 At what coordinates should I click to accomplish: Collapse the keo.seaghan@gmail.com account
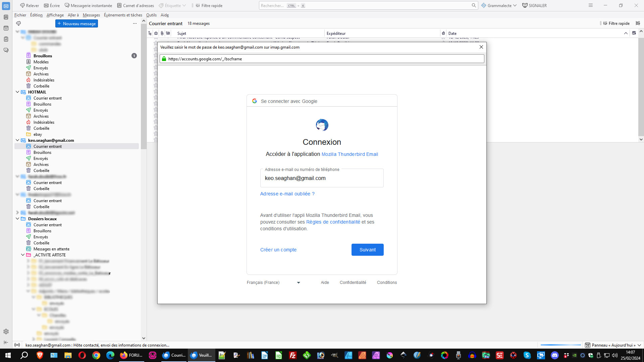pyautogui.click(x=17, y=140)
